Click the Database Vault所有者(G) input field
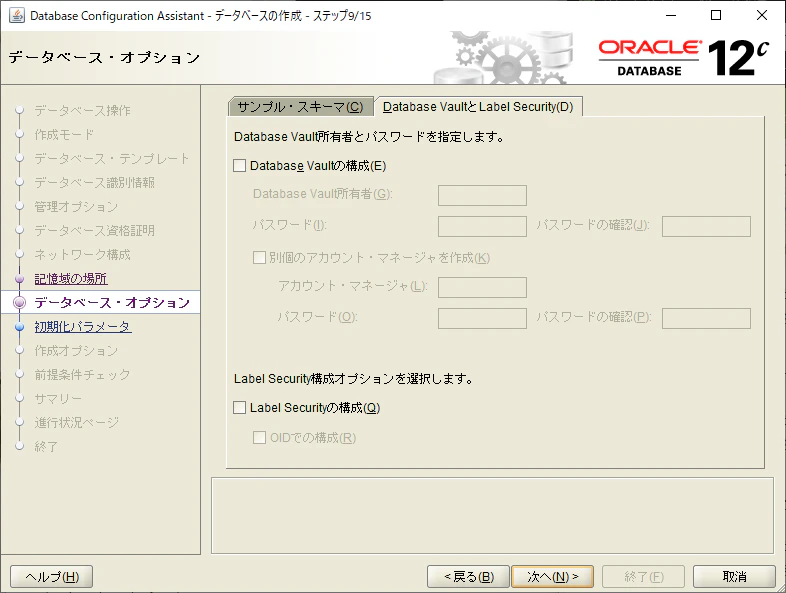This screenshot has width=786, height=593. coord(482,195)
